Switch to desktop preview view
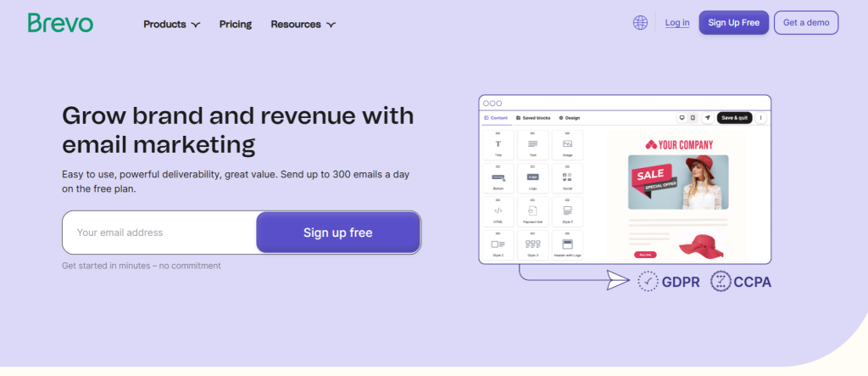The width and height of the screenshot is (868, 376). click(x=682, y=118)
